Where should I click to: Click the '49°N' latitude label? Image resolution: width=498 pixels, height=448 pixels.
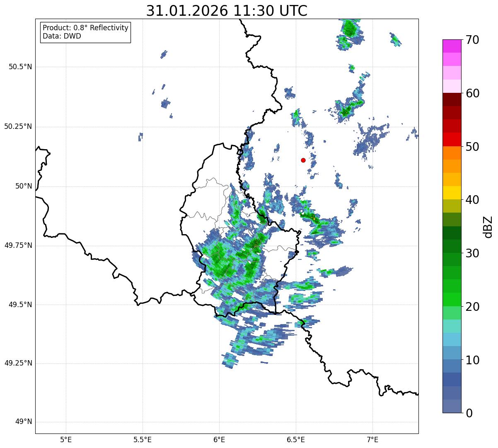point(24,422)
